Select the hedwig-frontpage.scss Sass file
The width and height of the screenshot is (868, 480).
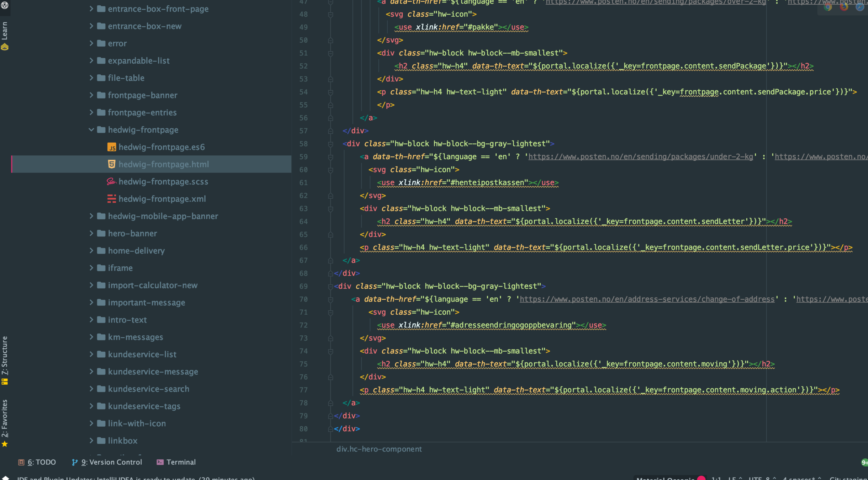tap(163, 182)
